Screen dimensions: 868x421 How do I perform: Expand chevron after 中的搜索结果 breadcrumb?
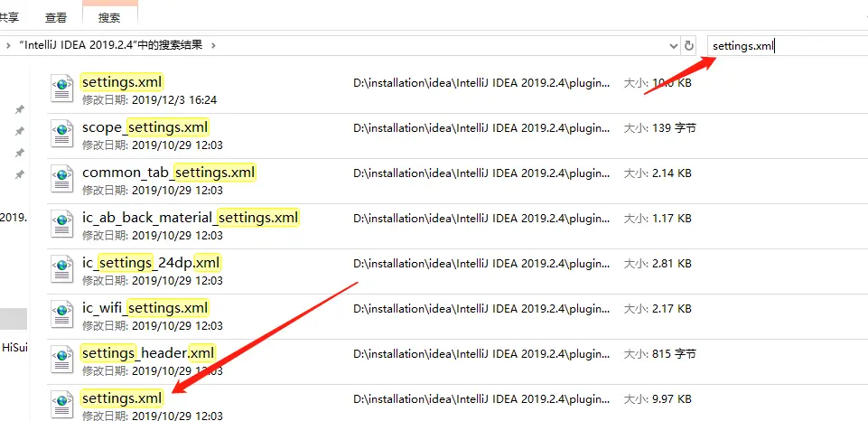pos(214,45)
